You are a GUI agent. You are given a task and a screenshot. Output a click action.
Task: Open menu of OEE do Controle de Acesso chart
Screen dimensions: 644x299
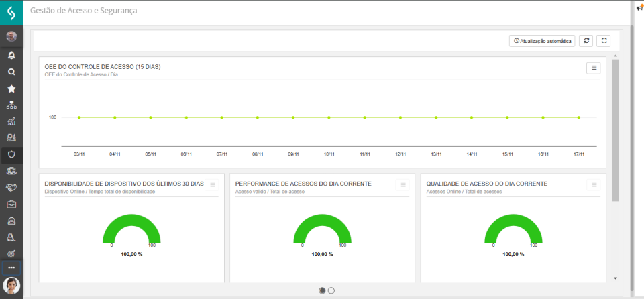click(594, 68)
